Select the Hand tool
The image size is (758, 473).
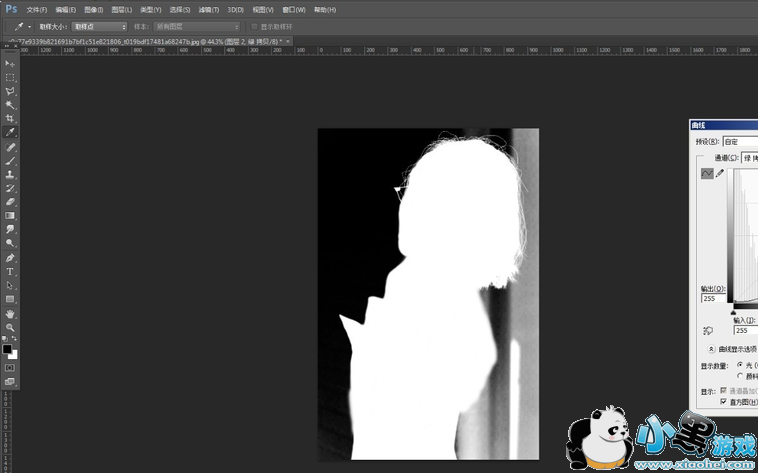coord(11,313)
